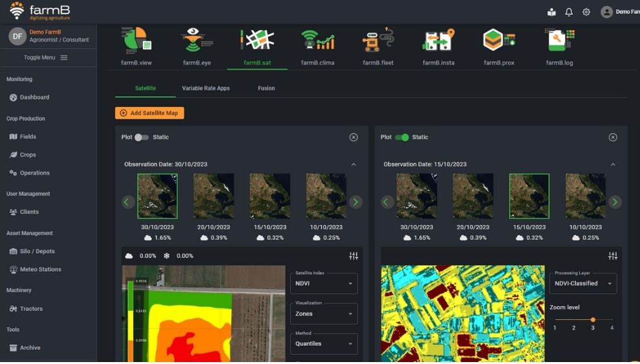This screenshot has width=640, height=364.
Task: Open the Visualization Zones dropdown
Action: click(324, 313)
